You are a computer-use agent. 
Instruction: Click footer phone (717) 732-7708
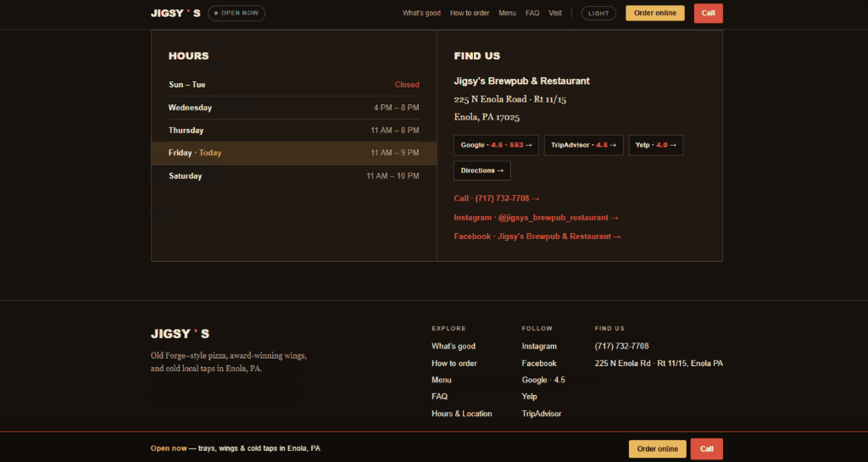pyautogui.click(x=621, y=347)
